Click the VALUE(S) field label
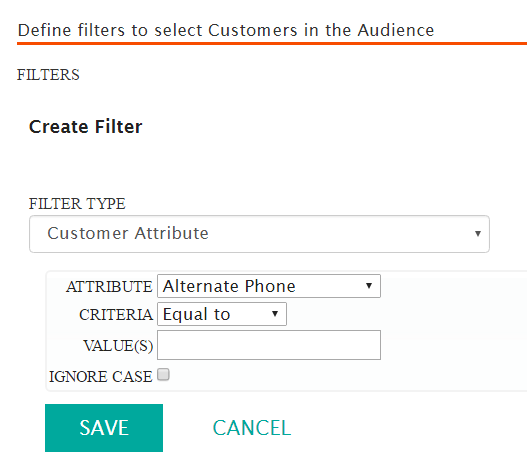The height and width of the screenshot is (463, 527). [118, 346]
